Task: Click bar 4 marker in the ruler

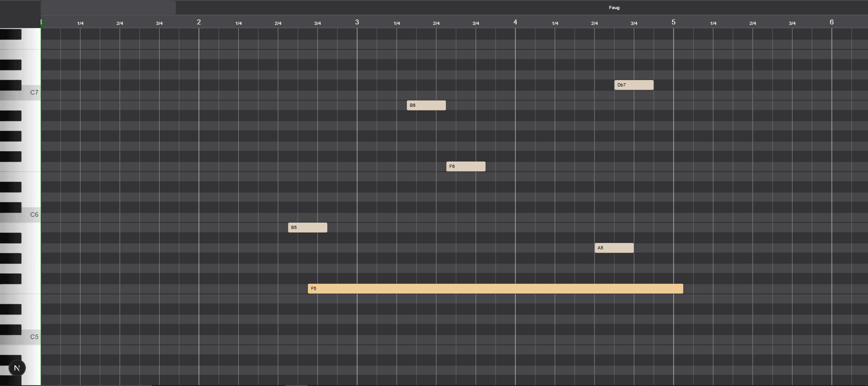Action: click(515, 22)
